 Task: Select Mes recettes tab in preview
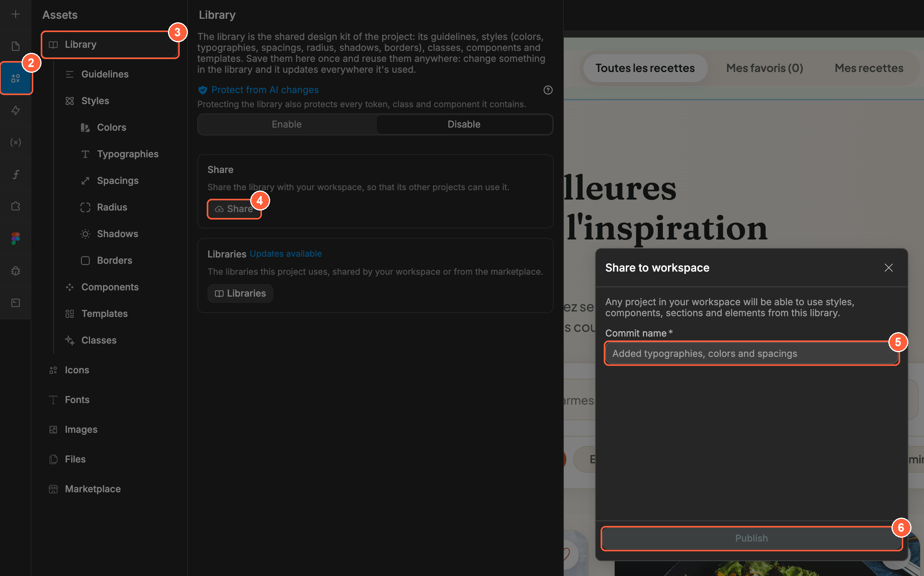(869, 68)
